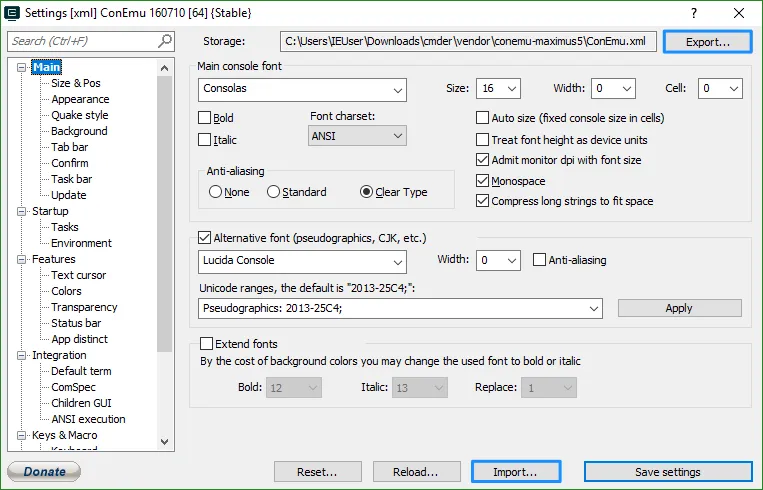763x490 pixels.
Task: Toggle the Extend fonts checkbox
Action: (207, 344)
